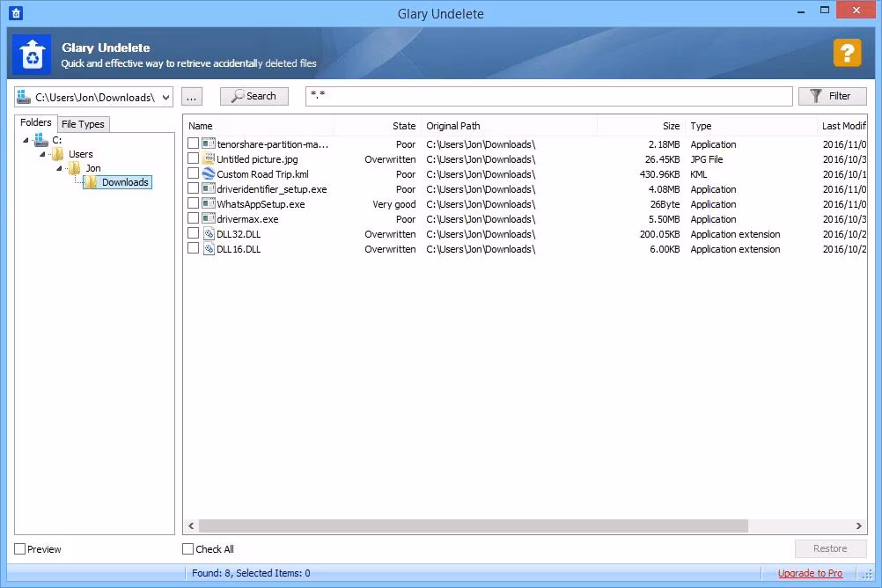Collapse the C: drive tree node
Image resolution: width=882 pixels, height=588 pixels.
pos(26,140)
